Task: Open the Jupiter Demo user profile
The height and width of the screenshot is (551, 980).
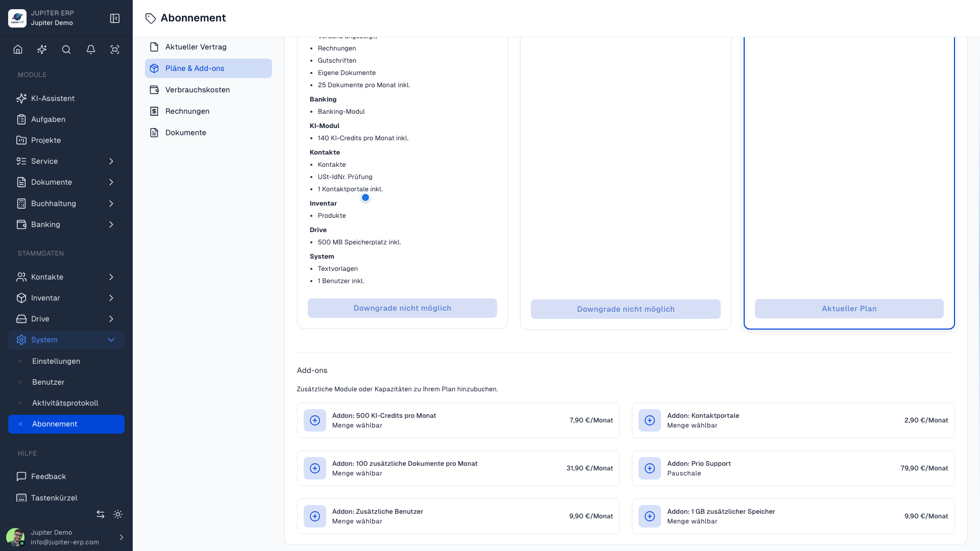Action: pyautogui.click(x=66, y=537)
